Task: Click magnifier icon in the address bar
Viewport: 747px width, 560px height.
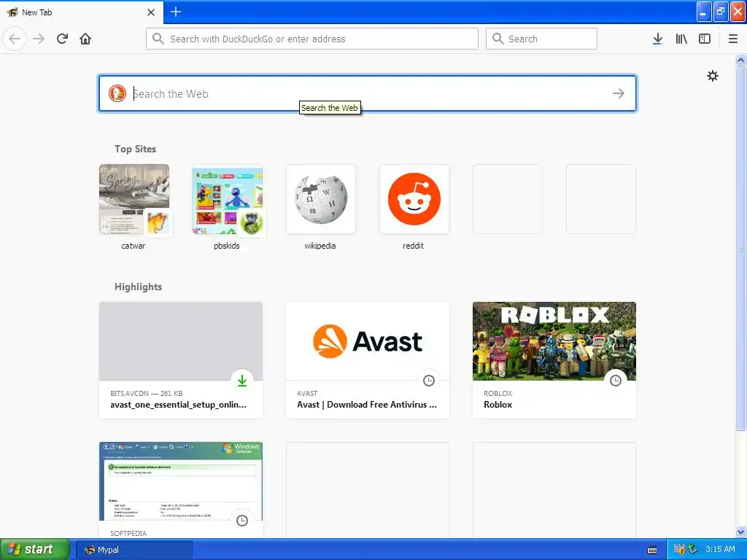Action: point(158,39)
